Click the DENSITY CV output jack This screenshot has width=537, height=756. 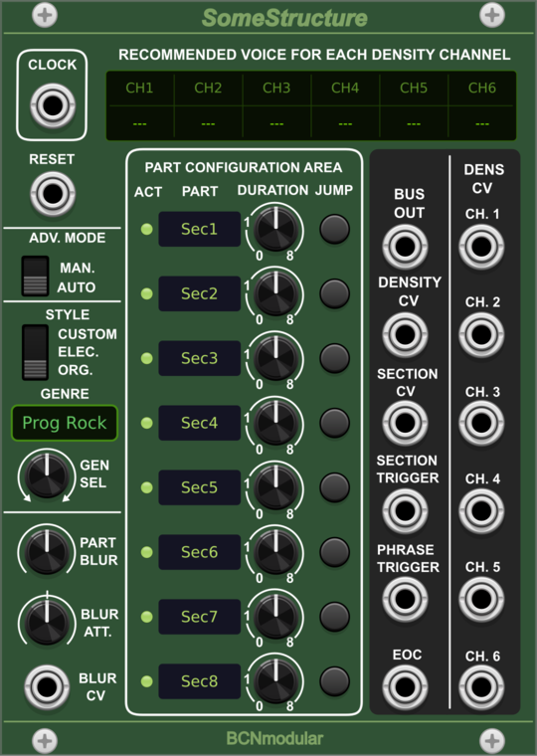click(405, 334)
